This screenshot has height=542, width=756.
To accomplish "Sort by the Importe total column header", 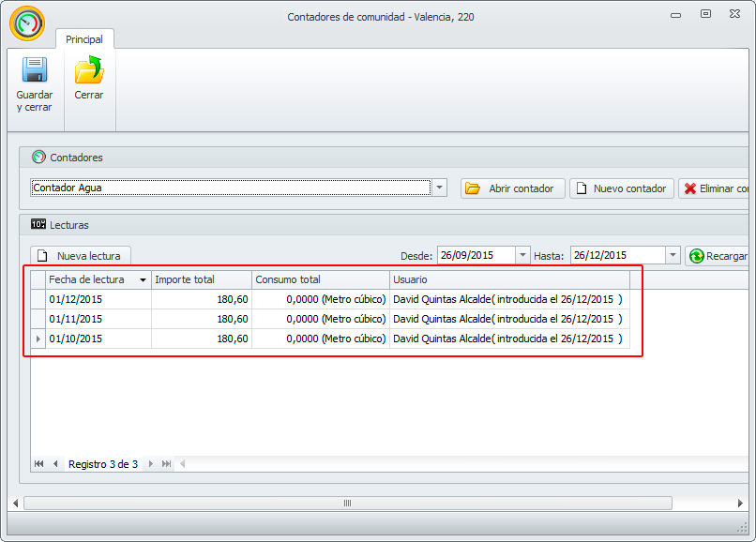I will (201, 279).
